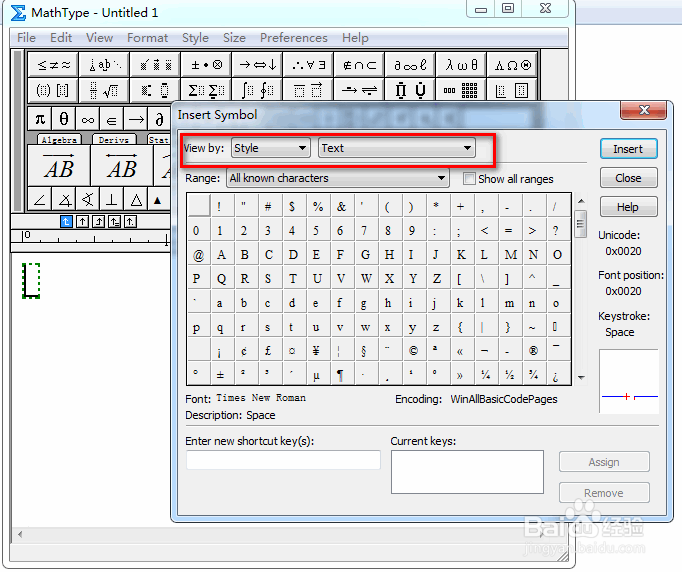Image resolution: width=682 pixels, height=572 pixels.
Task: Open the spaces and ellipses palette
Action: point(104,65)
